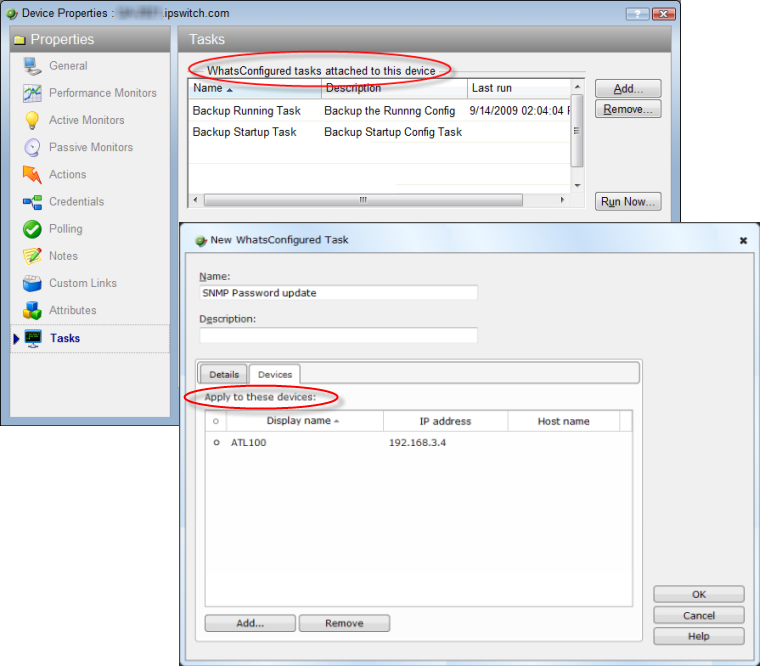
Task: Sort tasks by Description column header
Action: pos(394,88)
